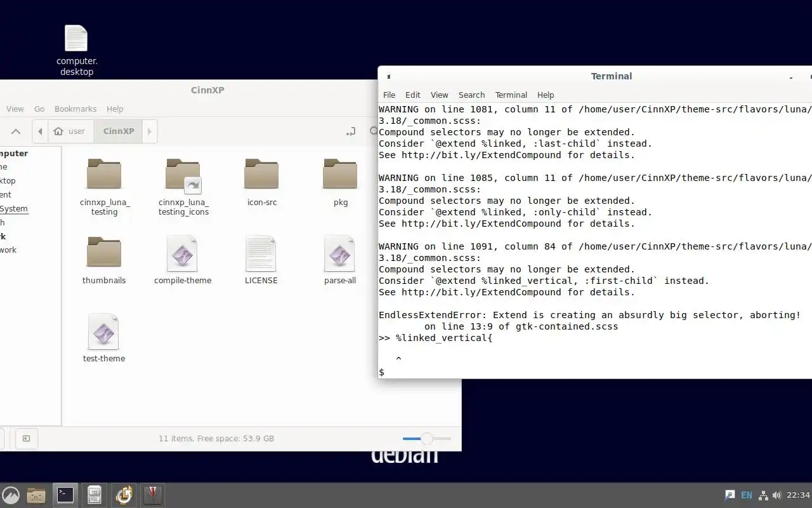Viewport: 812px width, 508px height.
Task: Click the terminal $ prompt line
Action: [x=381, y=372]
